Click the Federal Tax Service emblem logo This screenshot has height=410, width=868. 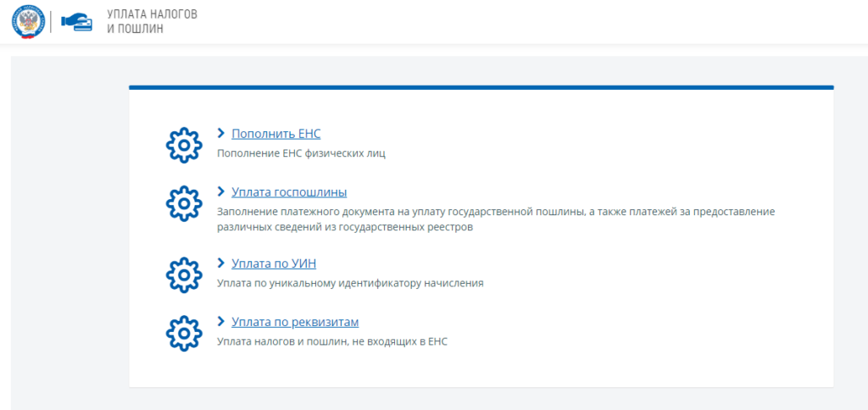pos(29,22)
